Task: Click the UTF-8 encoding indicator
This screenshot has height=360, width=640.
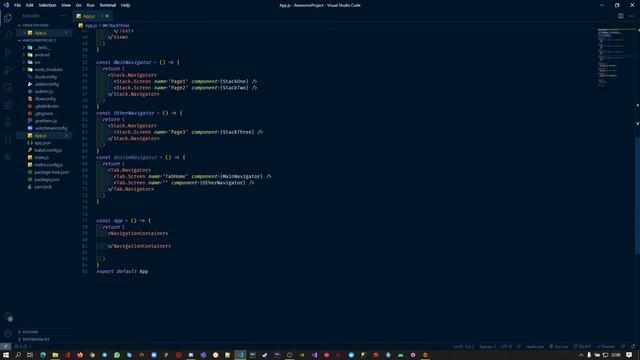Action: 506,347
